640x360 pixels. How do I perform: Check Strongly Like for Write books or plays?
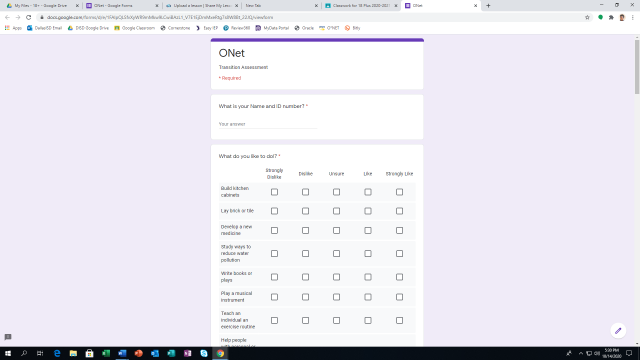tap(399, 277)
